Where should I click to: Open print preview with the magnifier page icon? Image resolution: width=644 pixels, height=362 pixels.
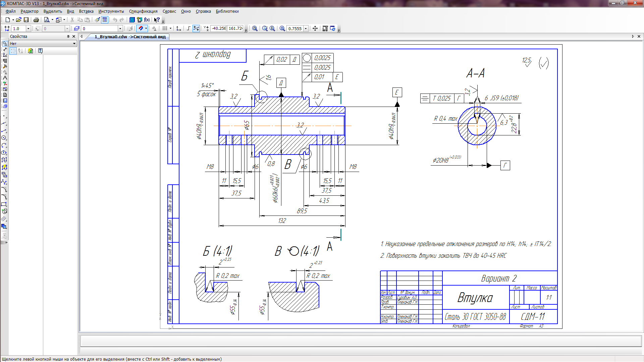[x=47, y=20]
